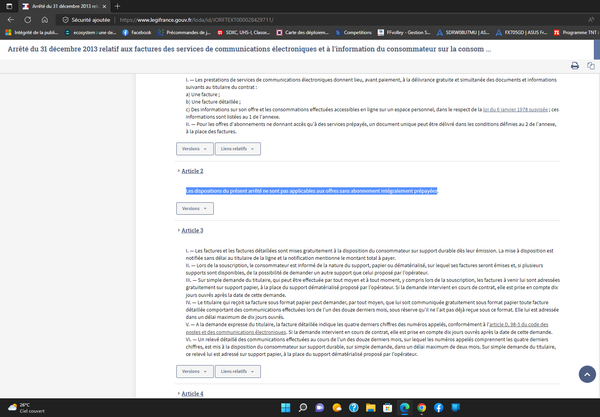Open Versions dropdown under Article 3
600x417 pixels.
[x=196, y=343]
